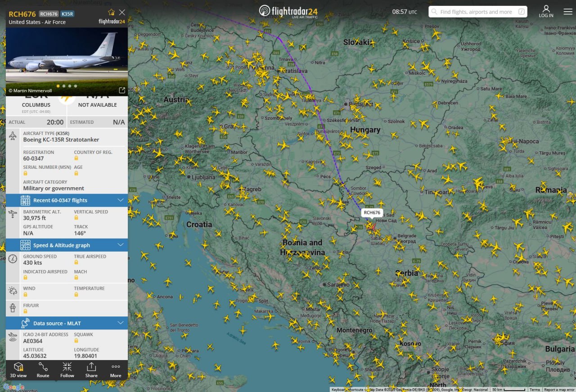Click the locked Wind lock icon

tap(26, 295)
